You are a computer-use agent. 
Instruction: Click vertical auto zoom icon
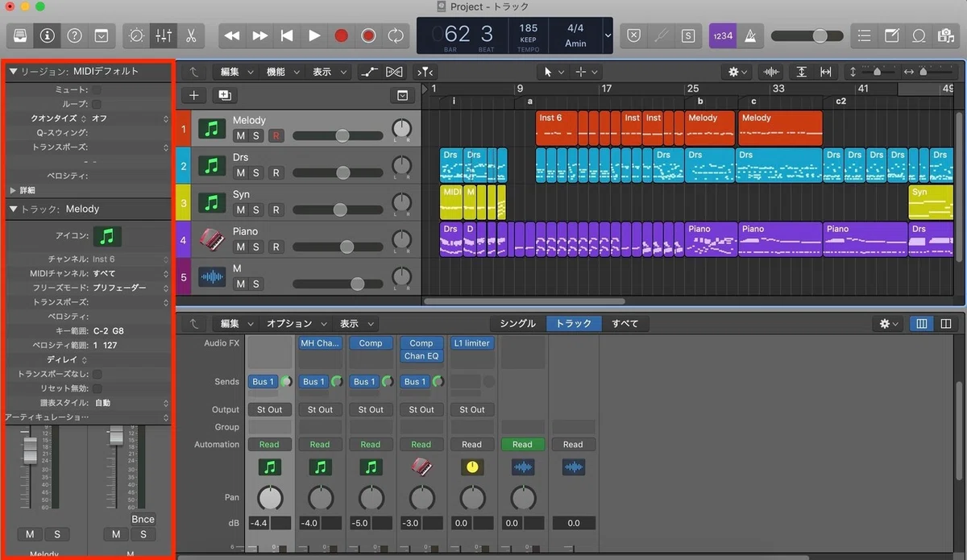(x=801, y=72)
